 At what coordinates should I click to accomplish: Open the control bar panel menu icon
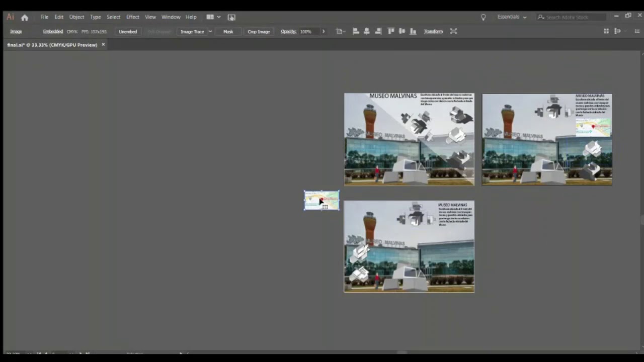[637, 31]
